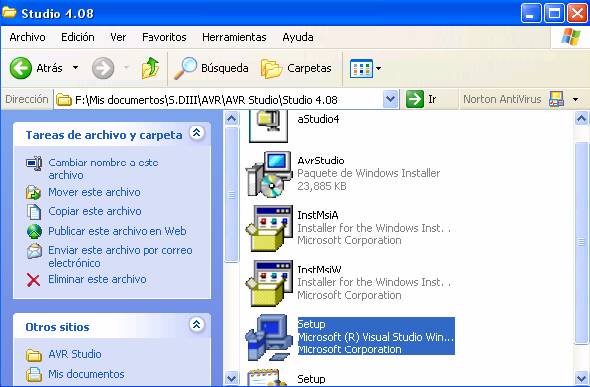
Task: Select the AvrStudio installer package icon
Action: pyautogui.click(x=269, y=174)
